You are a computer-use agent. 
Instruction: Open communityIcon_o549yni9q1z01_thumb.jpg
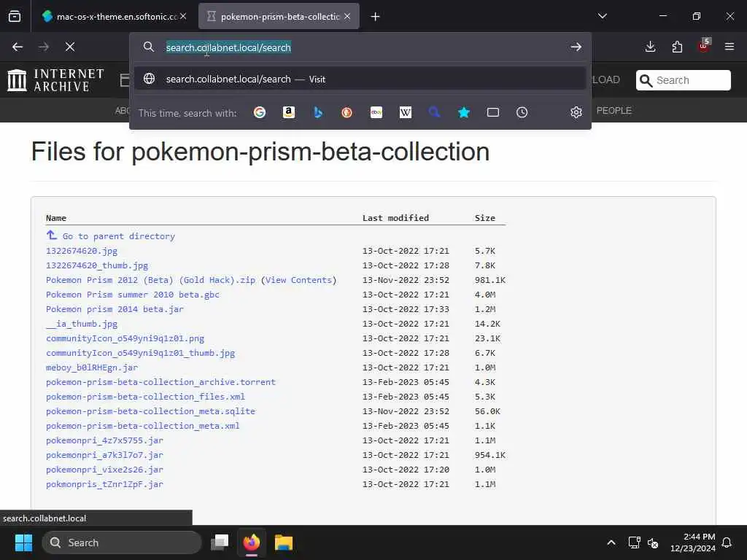click(x=141, y=353)
